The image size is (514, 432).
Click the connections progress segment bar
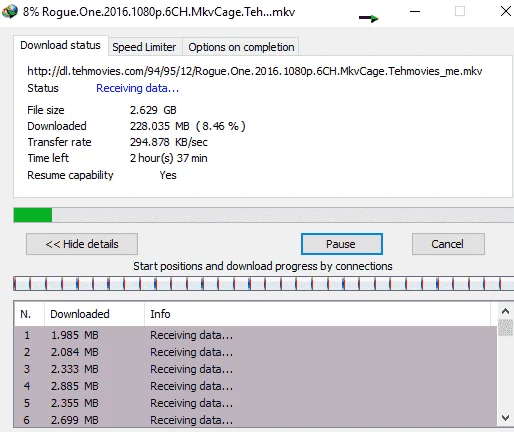pos(263,284)
